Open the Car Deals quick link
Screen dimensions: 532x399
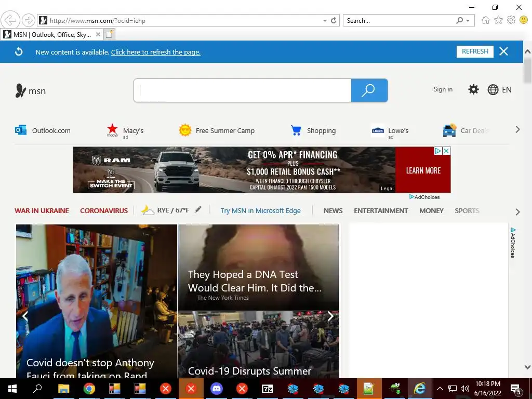pos(465,130)
